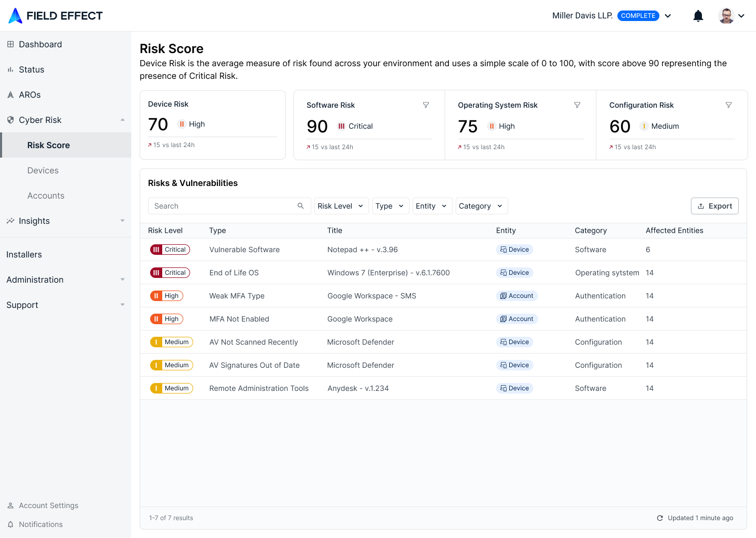Click the Device Risk score card

[213, 125]
